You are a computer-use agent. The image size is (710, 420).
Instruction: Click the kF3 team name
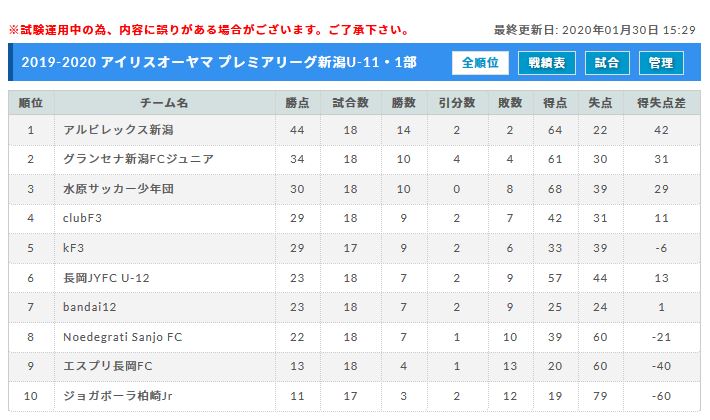tap(75, 248)
